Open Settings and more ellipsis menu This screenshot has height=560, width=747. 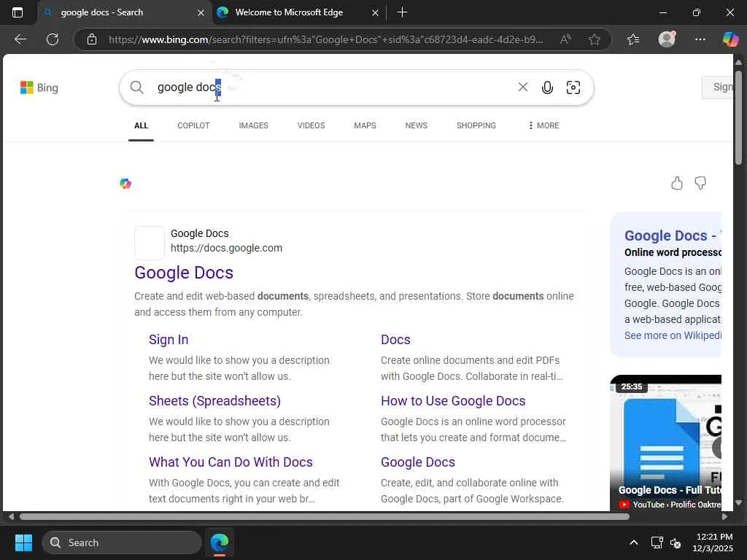(700, 39)
